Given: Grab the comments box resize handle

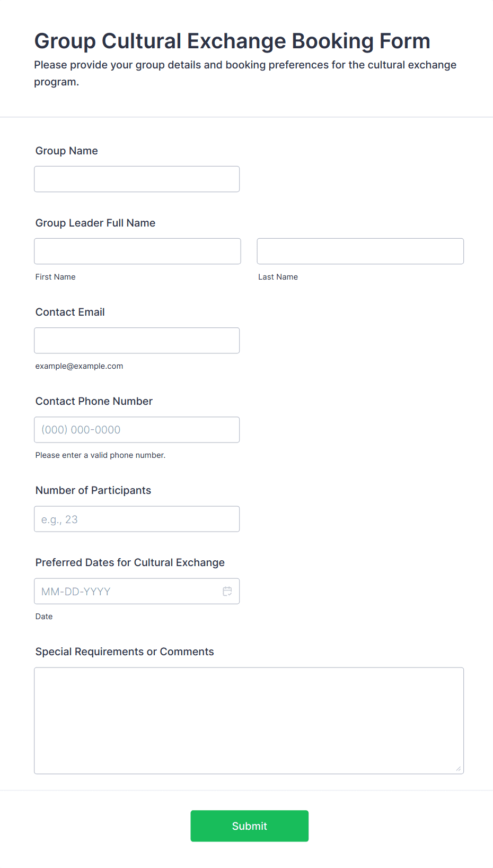Looking at the screenshot, I should [x=458, y=768].
